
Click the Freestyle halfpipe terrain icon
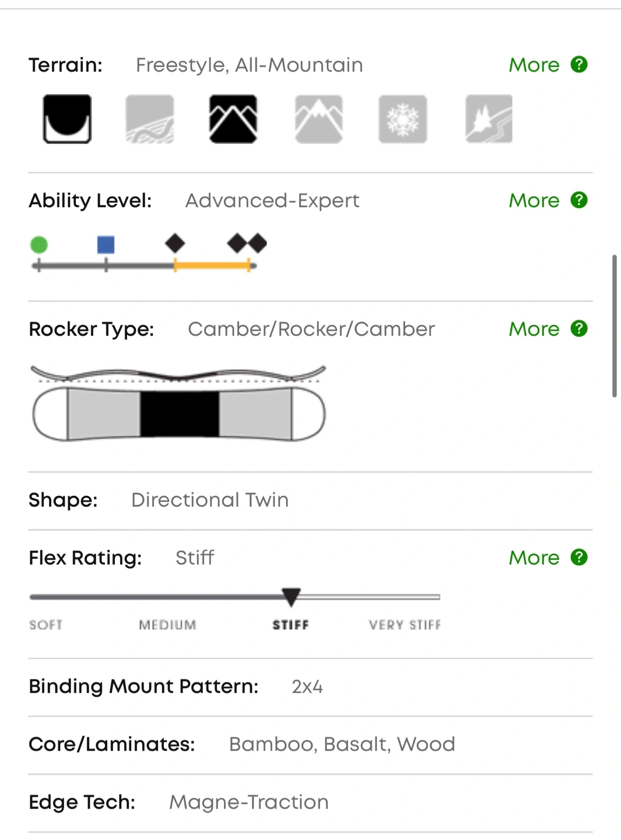(67, 119)
